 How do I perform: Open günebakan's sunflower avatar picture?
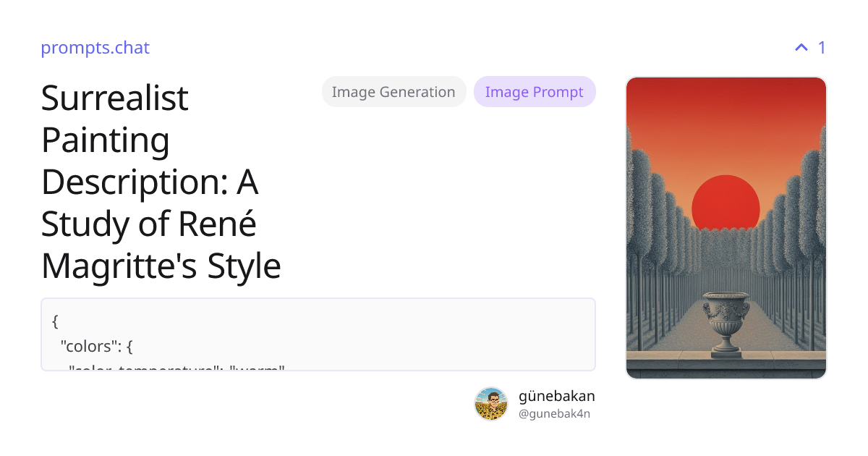[491, 404]
